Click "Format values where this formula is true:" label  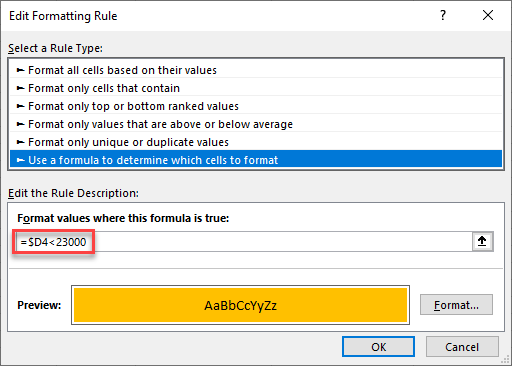click(123, 218)
